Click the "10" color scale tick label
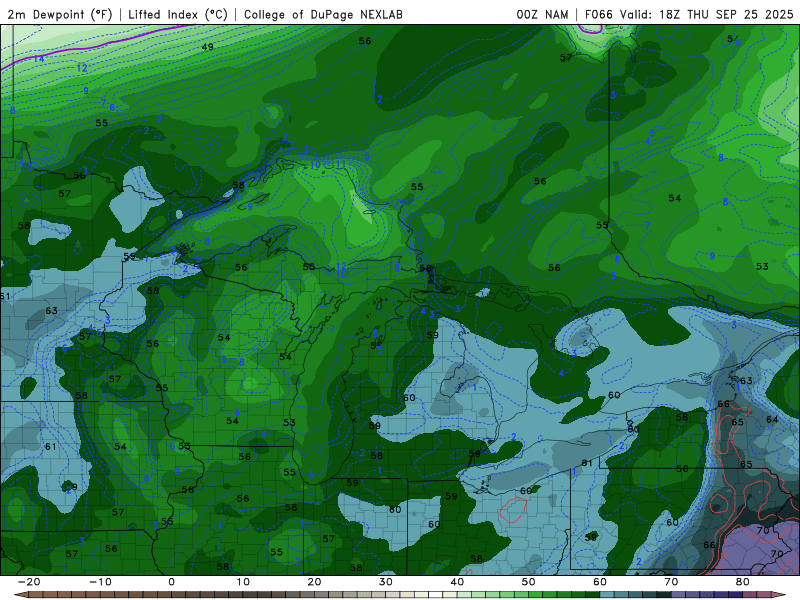This screenshot has width=800, height=600. (x=243, y=582)
